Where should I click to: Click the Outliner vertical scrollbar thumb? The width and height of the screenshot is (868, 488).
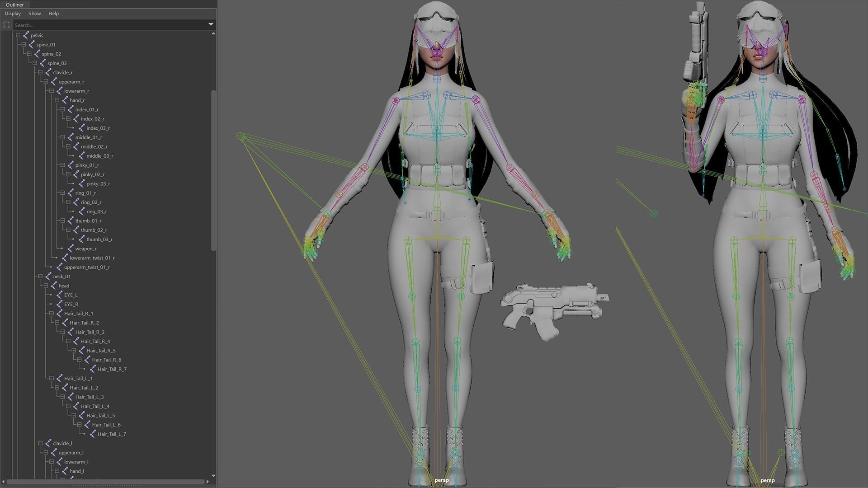[x=213, y=171]
